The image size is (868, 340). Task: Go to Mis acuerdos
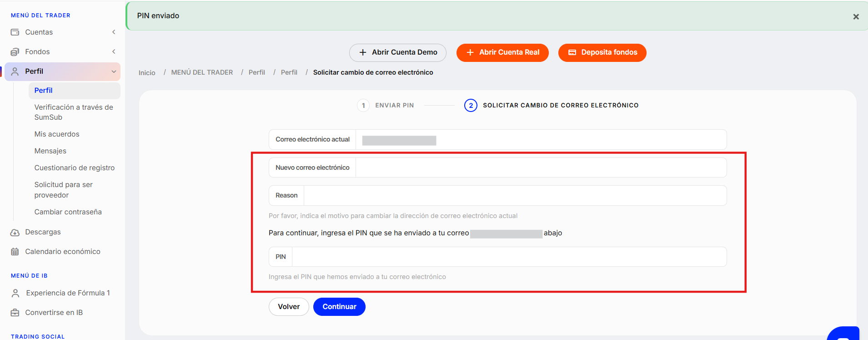coord(57,134)
